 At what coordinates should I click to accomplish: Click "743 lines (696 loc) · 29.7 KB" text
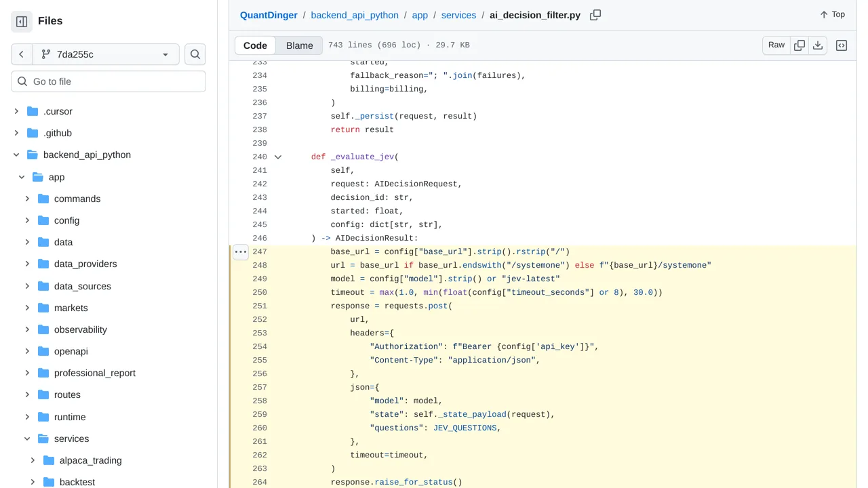399,45
